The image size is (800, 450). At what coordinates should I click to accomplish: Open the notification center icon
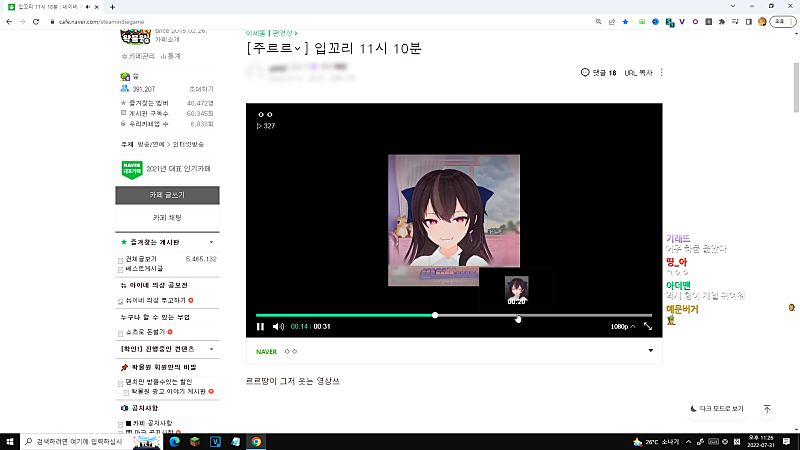(x=786, y=441)
